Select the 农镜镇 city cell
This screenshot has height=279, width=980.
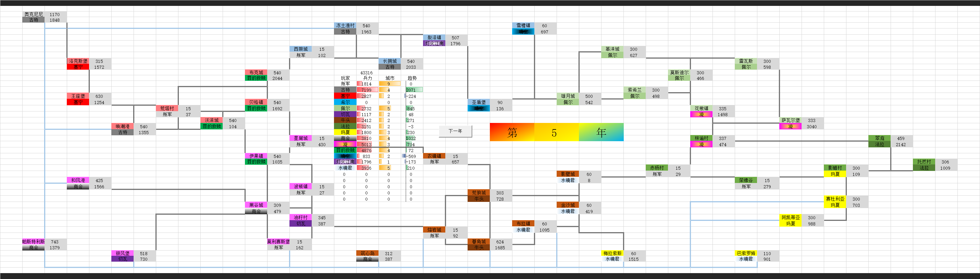[x=434, y=156]
